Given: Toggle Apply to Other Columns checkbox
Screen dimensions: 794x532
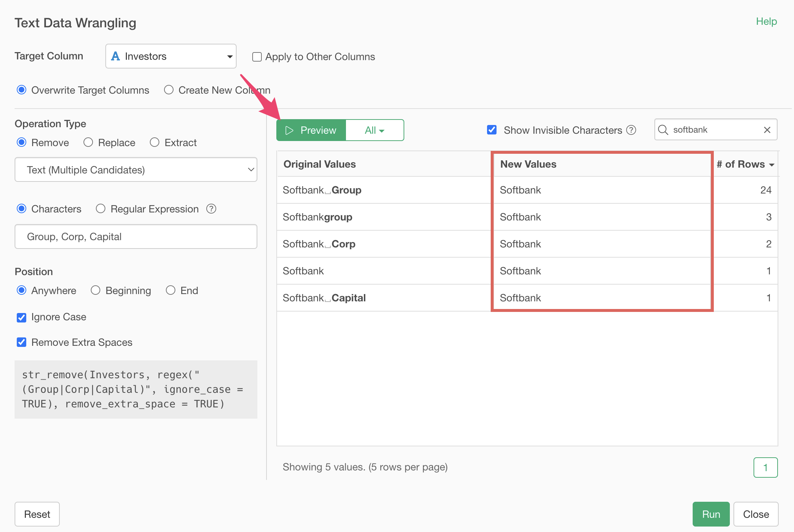Looking at the screenshot, I should [x=257, y=57].
